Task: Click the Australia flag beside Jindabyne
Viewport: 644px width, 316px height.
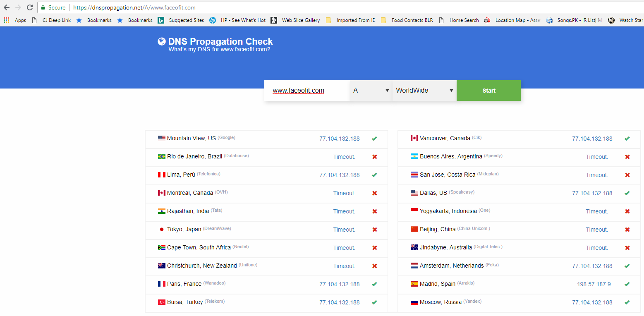Action: pos(414,247)
